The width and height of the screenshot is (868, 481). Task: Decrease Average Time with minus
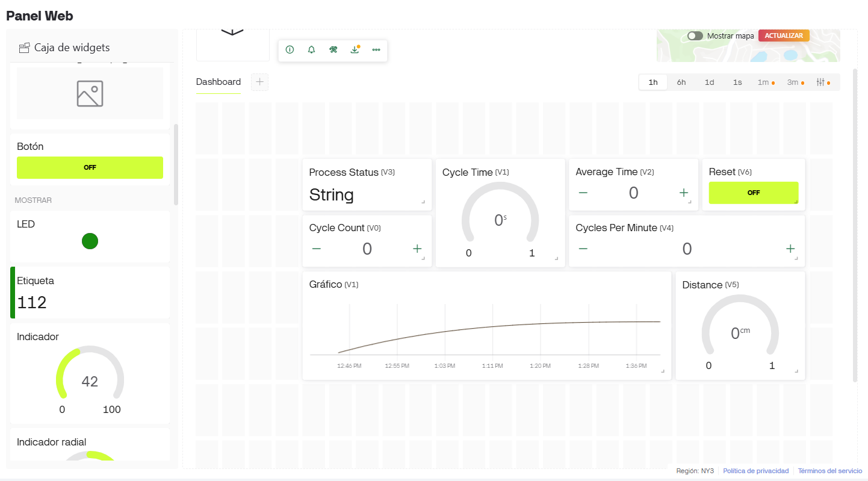(583, 193)
